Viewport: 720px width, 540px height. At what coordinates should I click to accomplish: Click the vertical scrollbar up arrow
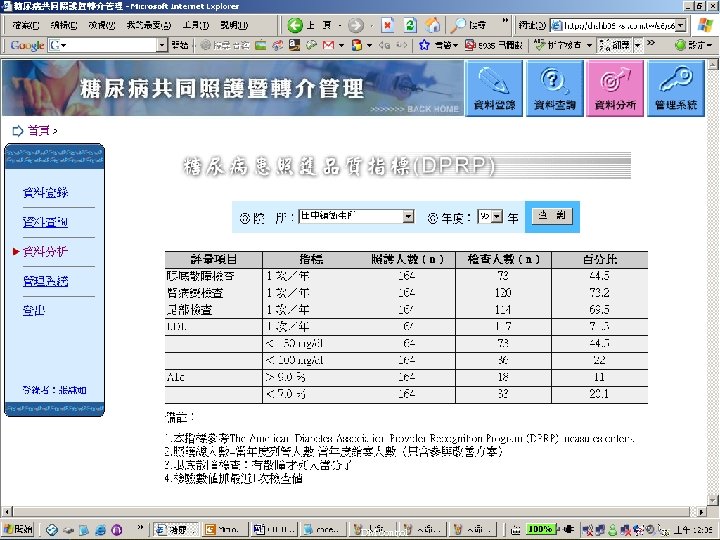click(713, 64)
